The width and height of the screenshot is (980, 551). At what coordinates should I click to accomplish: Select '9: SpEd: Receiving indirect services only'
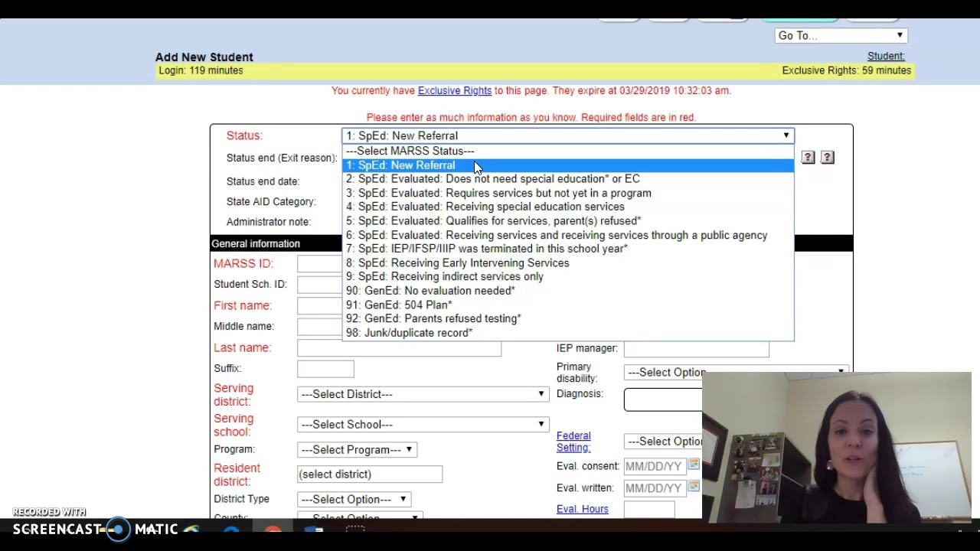(568, 276)
